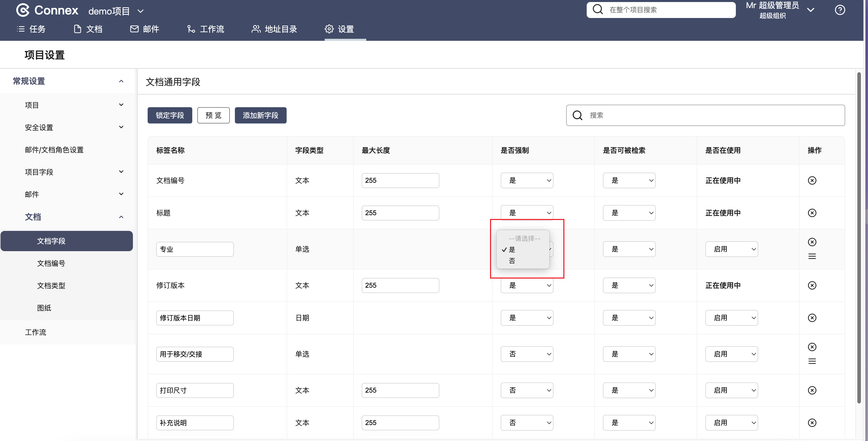Go to 地址目录 in top navigation
This screenshot has width=868, height=441.
coord(274,29)
